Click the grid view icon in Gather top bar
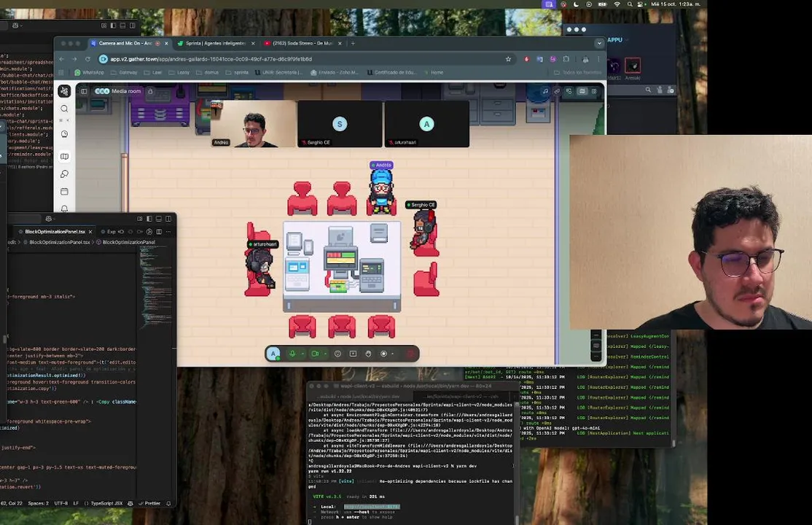 pyautogui.click(x=594, y=91)
